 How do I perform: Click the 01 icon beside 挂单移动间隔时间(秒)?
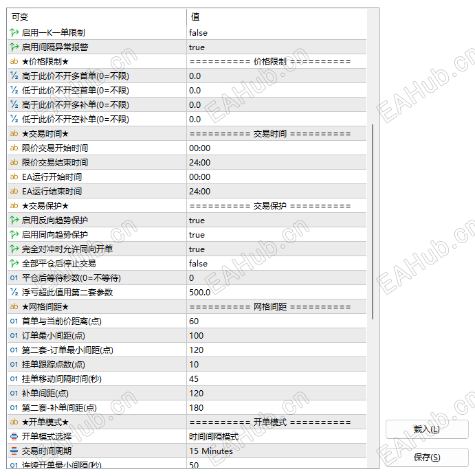14,379
